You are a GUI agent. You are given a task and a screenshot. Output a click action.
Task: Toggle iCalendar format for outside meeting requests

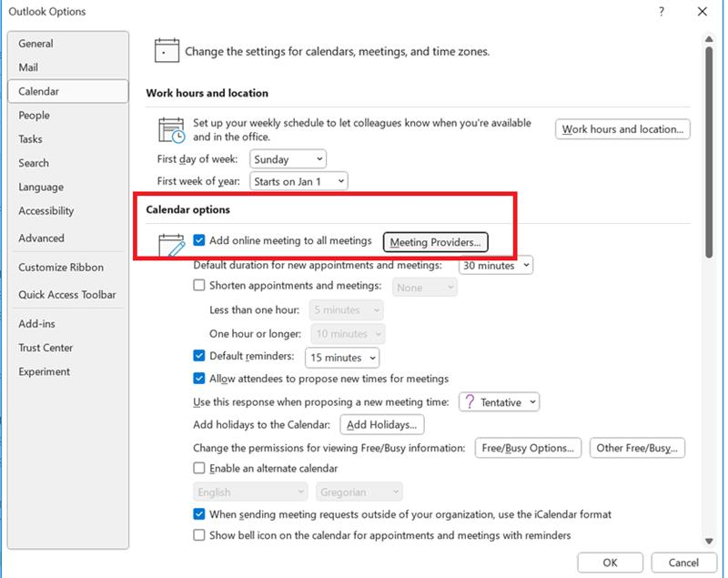[198, 514]
